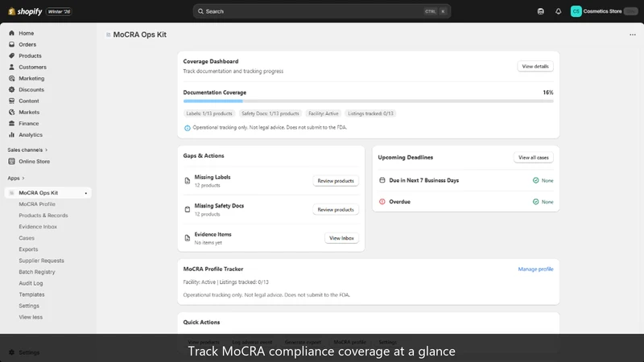The image size is (644, 362).
Task: Click the pin dot beside MoCRA Ops Kit
Action: (x=86, y=193)
